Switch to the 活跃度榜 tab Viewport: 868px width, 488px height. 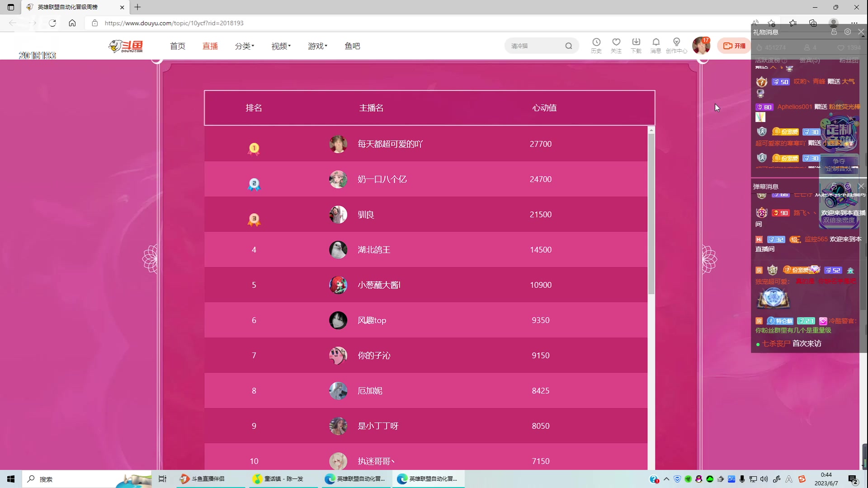[x=771, y=61]
